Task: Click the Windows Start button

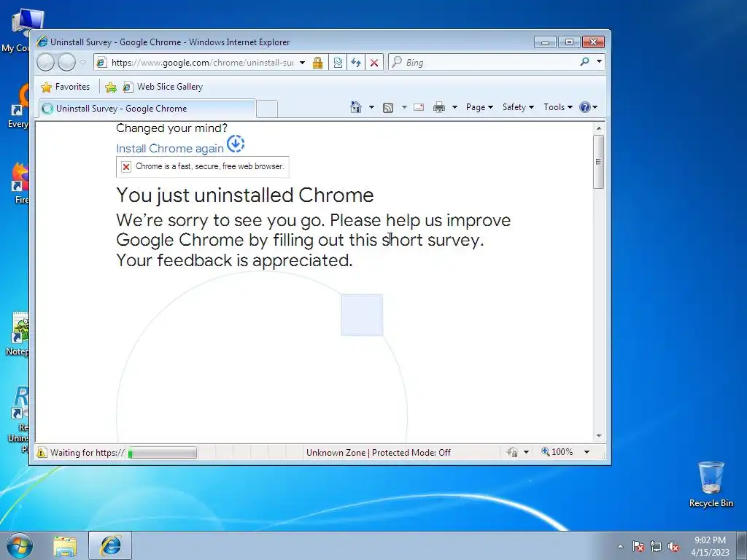Action: [20, 545]
